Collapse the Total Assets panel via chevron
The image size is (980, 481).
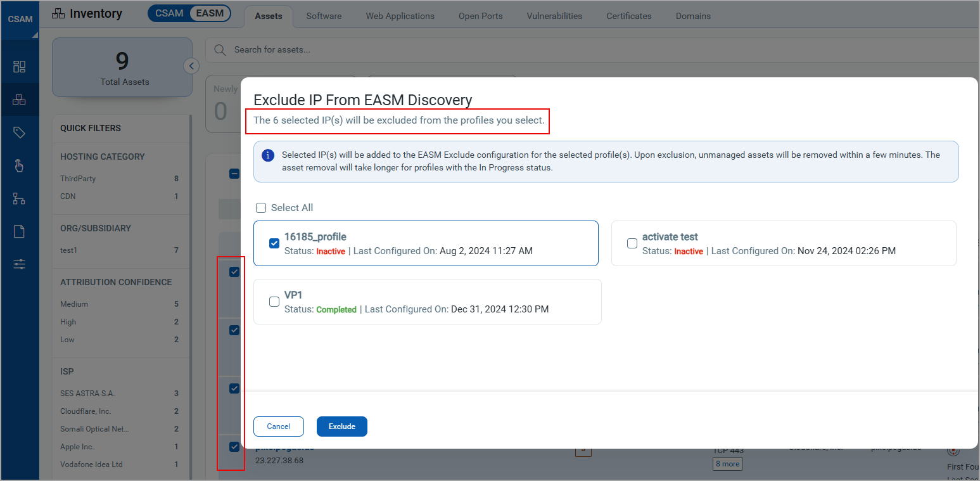pyautogui.click(x=192, y=65)
